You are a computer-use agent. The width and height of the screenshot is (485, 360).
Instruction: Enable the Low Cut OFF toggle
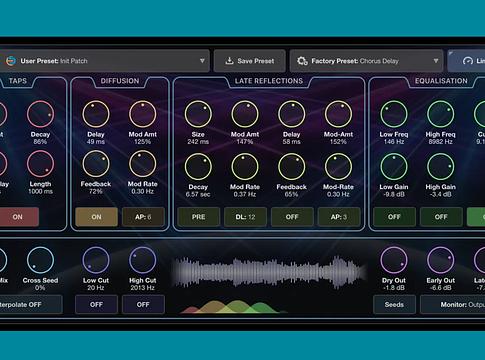96,304
